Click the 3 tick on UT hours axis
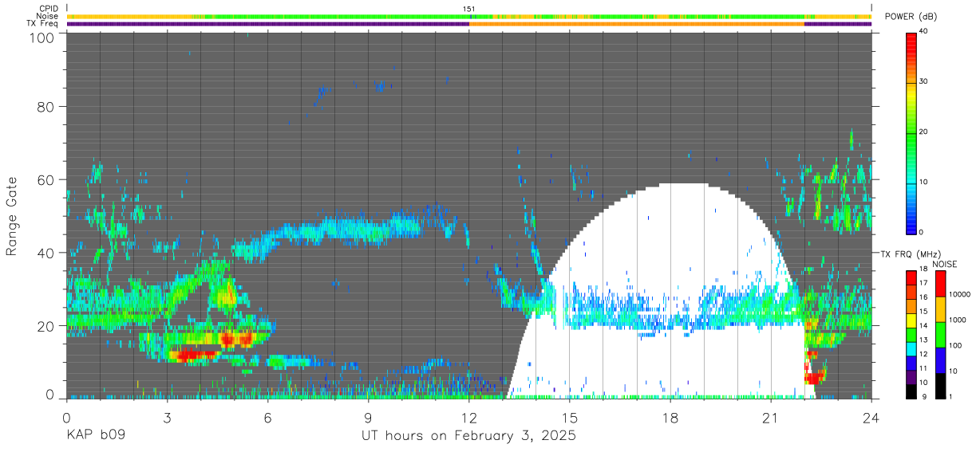The image size is (980, 452). 168,418
